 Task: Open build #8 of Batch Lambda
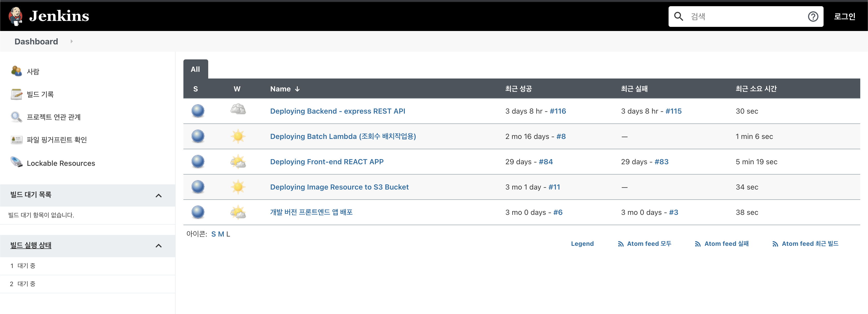[561, 136]
